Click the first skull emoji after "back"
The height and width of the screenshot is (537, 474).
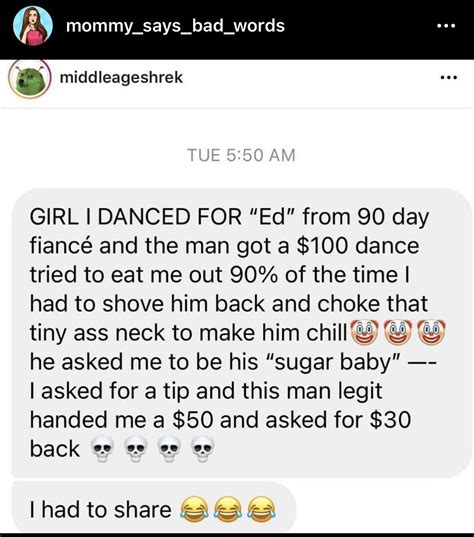point(102,449)
